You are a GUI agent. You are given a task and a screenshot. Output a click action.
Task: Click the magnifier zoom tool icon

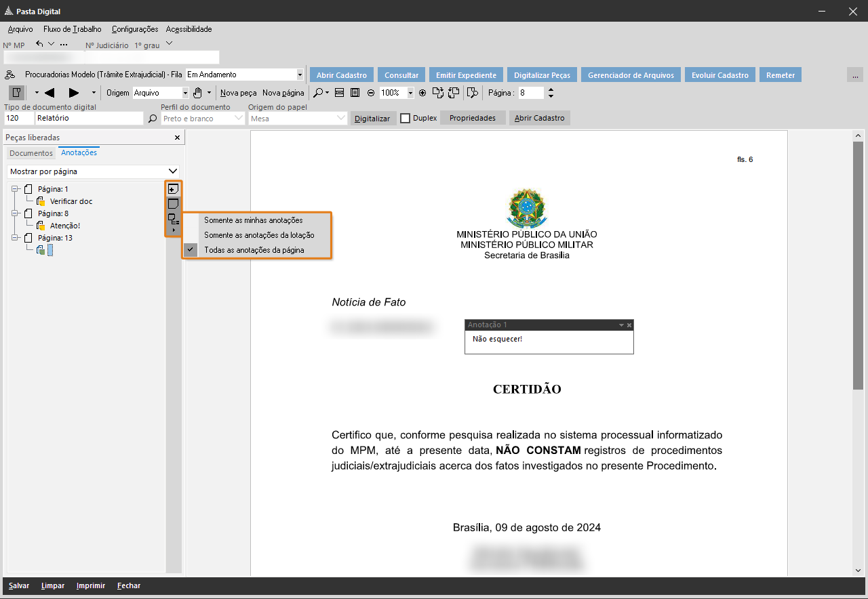click(317, 92)
